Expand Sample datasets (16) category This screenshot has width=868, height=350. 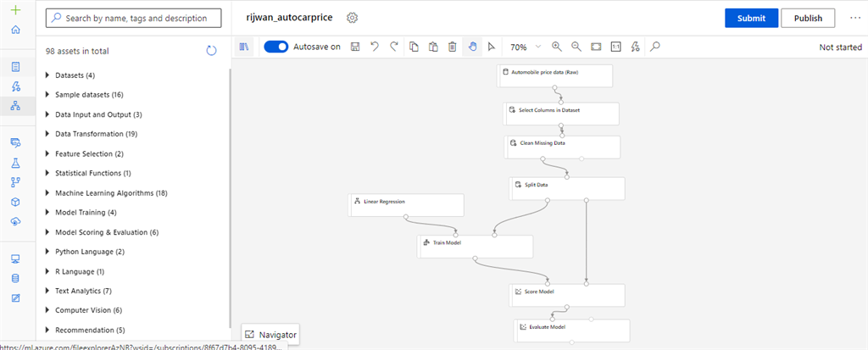(47, 95)
